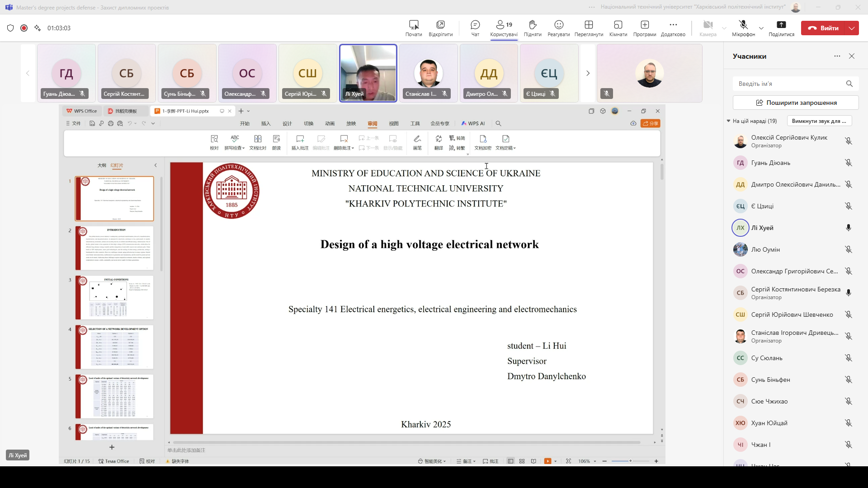Click the raise hand Підняти icon
868x488 pixels.
pyautogui.click(x=533, y=25)
